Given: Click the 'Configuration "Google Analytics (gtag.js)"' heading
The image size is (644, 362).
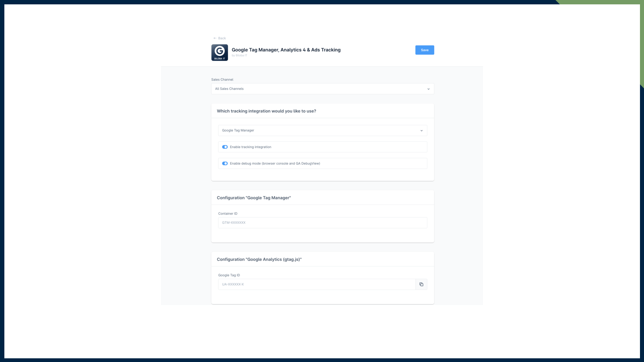Looking at the screenshot, I should (x=259, y=259).
